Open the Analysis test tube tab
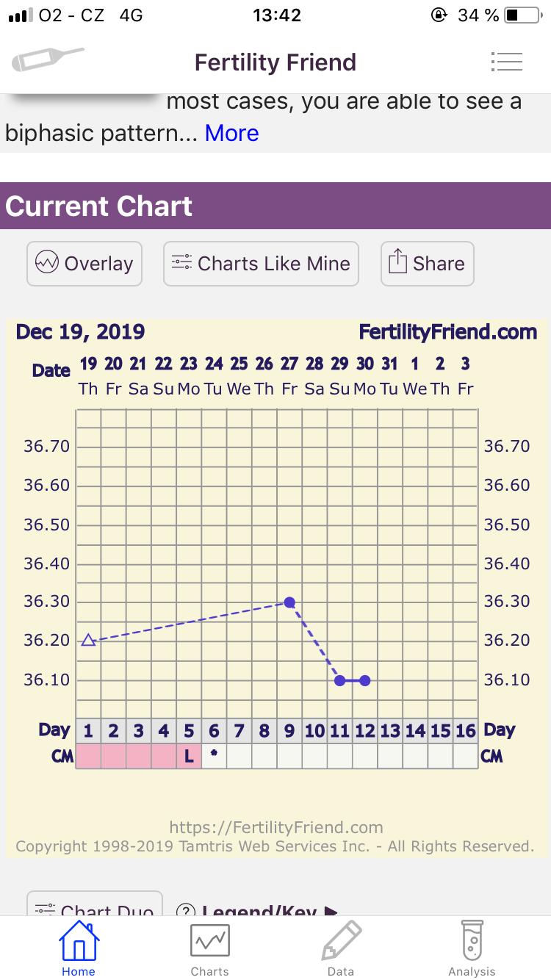Viewport: 551px width, 980px height. click(x=472, y=948)
